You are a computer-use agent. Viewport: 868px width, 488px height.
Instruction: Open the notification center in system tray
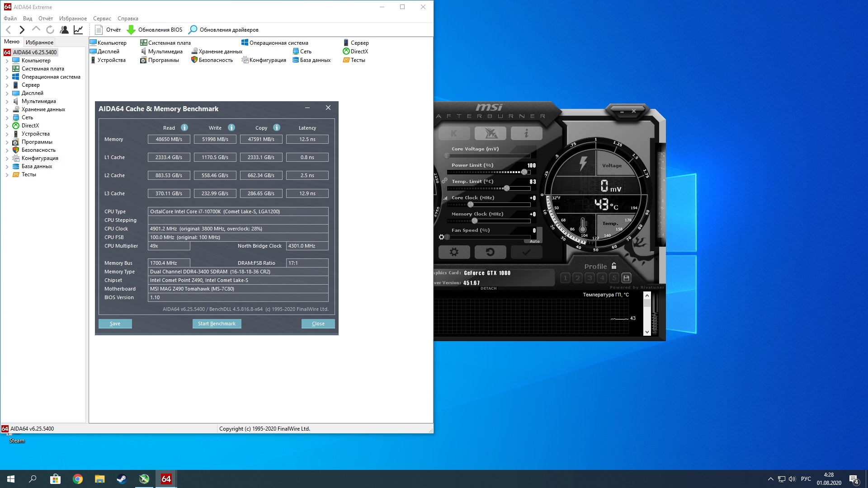click(x=854, y=479)
